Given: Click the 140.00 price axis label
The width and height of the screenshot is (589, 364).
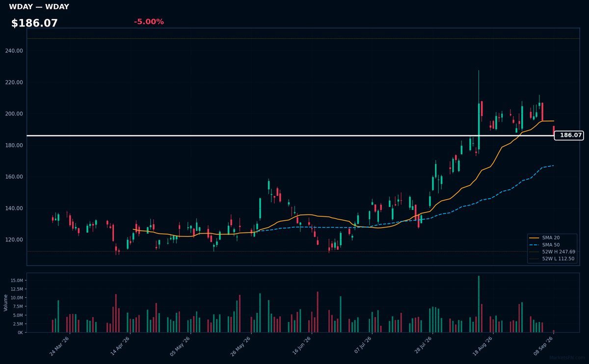Looking at the screenshot, I should click(x=15, y=208).
